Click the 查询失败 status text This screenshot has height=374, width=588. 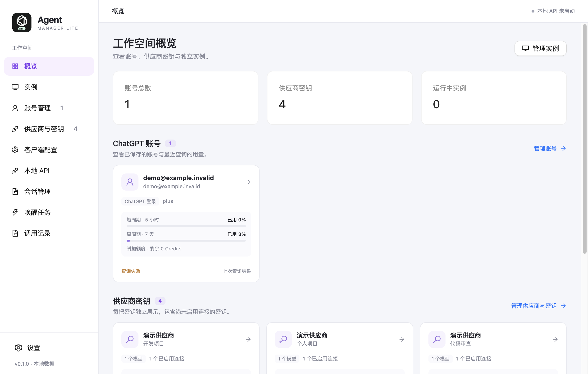click(131, 271)
